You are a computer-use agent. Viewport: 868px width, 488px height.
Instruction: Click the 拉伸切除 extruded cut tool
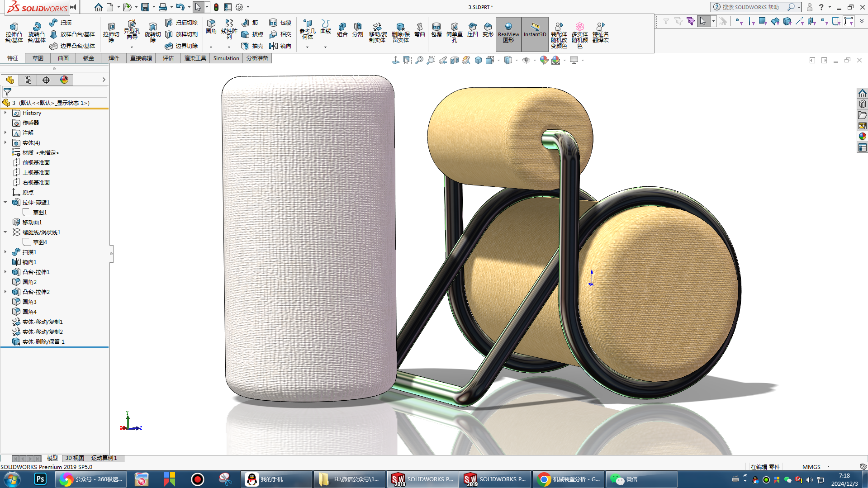tap(111, 33)
